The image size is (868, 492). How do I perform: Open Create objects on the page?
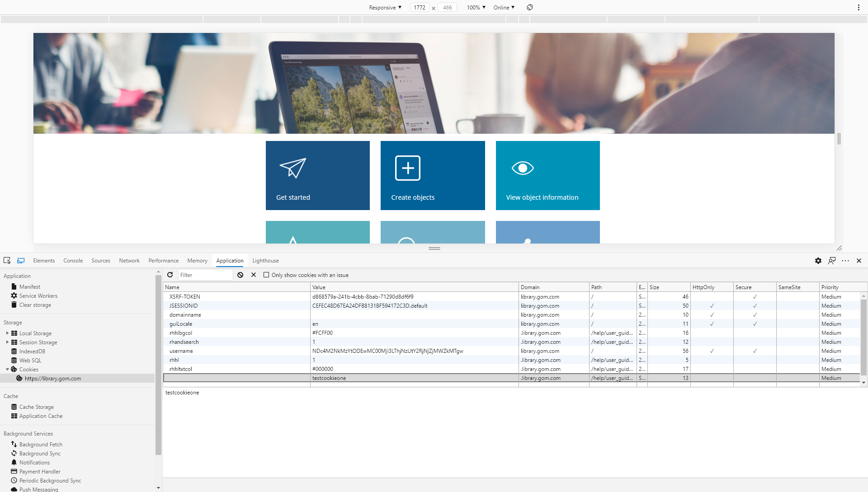point(433,175)
